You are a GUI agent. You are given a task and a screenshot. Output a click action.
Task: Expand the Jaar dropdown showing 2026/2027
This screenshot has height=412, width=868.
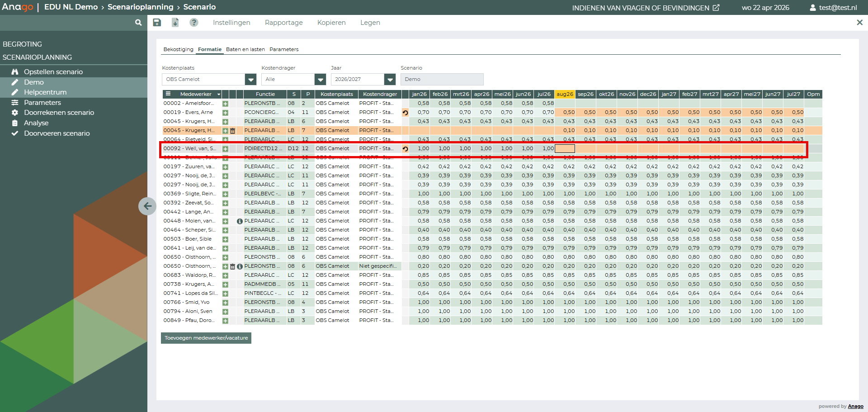tap(390, 80)
